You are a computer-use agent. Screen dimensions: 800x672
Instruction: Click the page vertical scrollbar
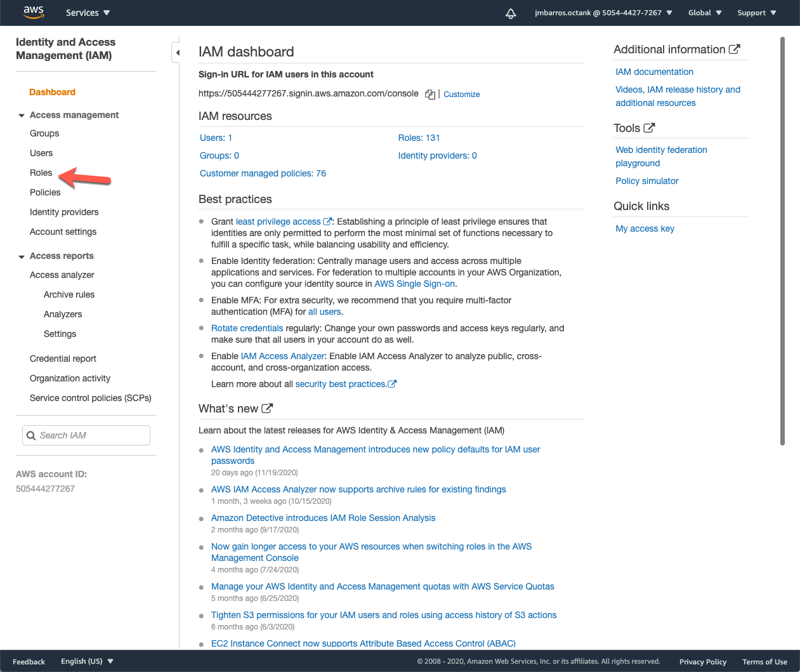pyautogui.click(x=782, y=241)
